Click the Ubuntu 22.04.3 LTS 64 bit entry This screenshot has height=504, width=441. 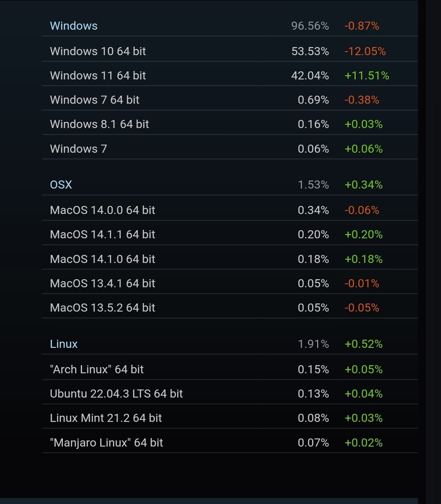116,394
